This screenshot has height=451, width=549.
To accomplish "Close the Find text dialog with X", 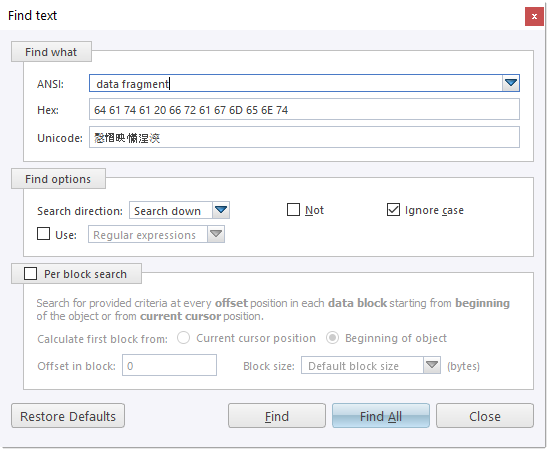I will tap(534, 16).
